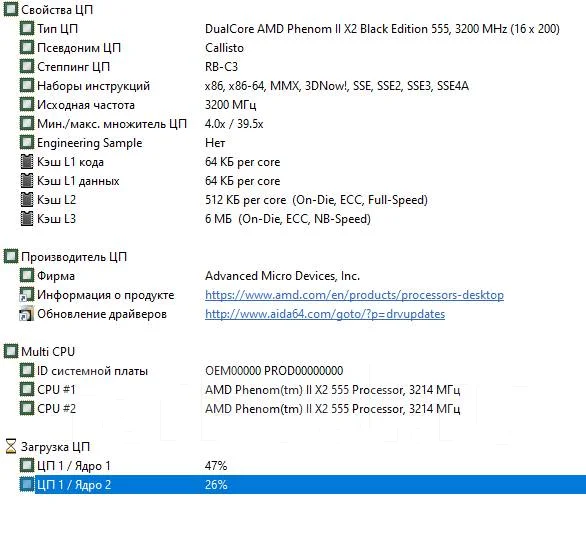
Task: Select the Кэш L1 данных label
Action: (x=78, y=181)
